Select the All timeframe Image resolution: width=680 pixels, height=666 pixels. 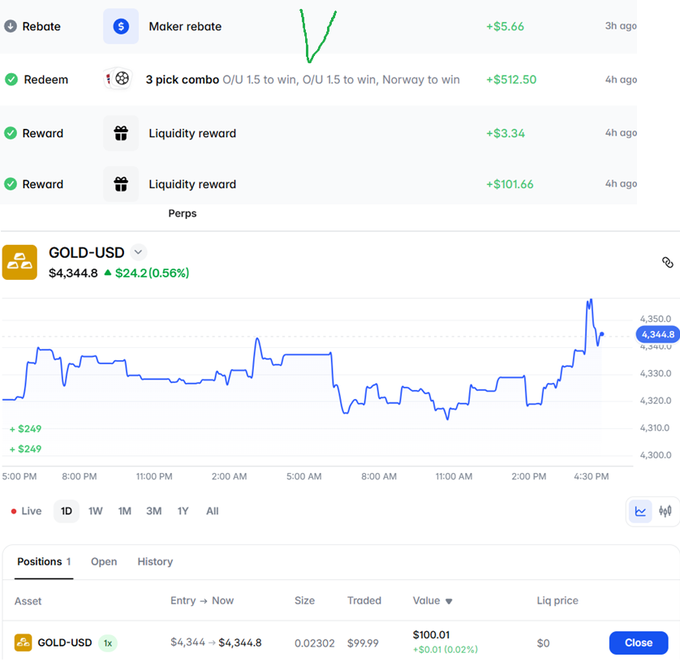(212, 511)
